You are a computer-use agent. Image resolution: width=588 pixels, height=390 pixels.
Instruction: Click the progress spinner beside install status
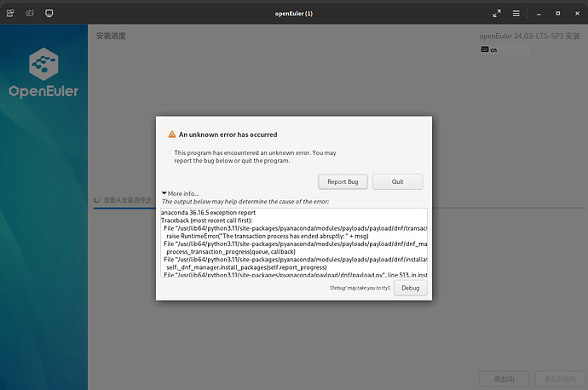coord(97,201)
